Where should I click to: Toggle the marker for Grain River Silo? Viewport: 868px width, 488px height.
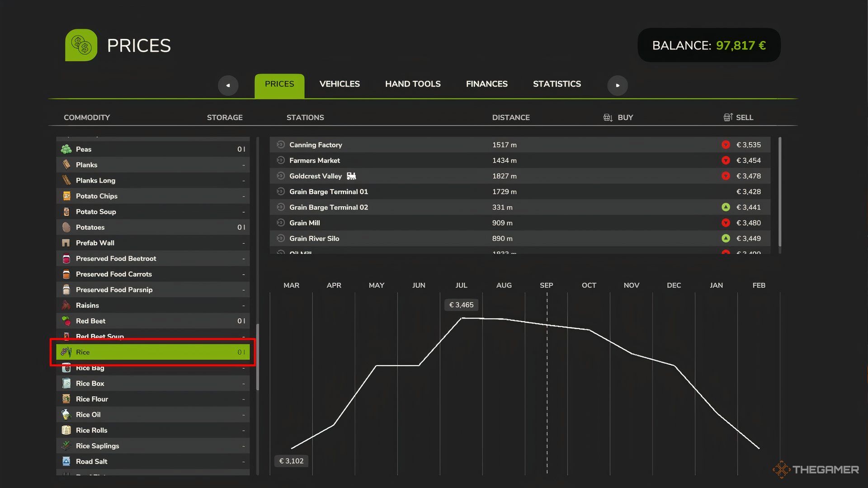[281, 238]
